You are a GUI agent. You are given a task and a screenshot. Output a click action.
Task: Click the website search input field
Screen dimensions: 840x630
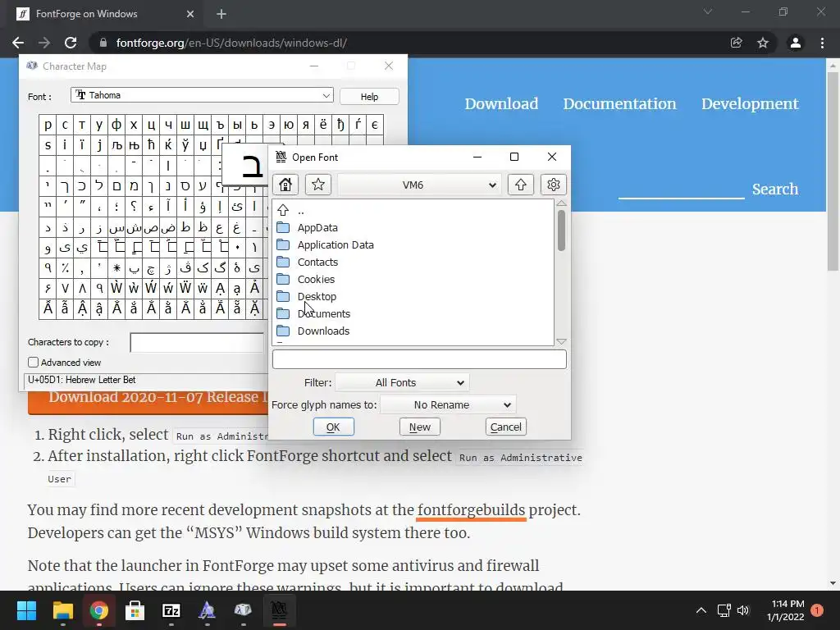click(x=682, y=189)
